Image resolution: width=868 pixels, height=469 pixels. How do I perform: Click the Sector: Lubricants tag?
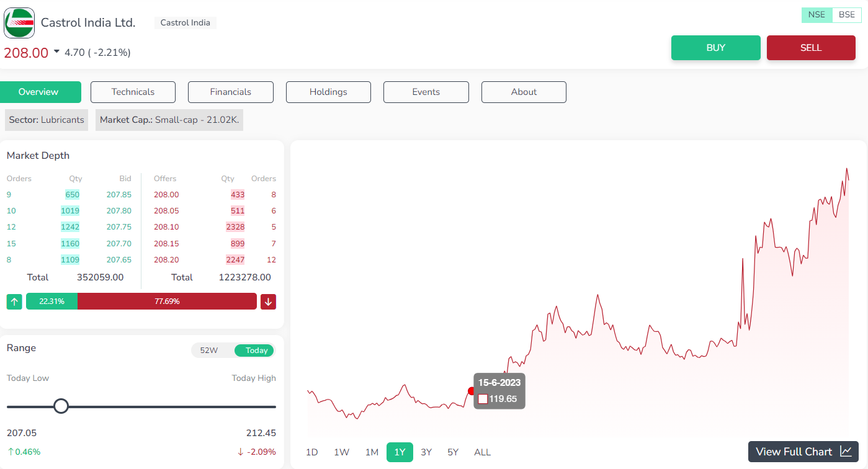[47, 120]
